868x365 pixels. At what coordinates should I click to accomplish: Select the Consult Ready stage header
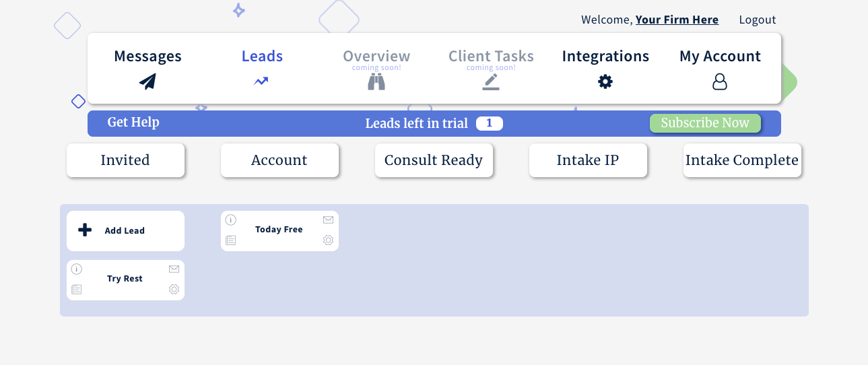(x=434, y=160)
